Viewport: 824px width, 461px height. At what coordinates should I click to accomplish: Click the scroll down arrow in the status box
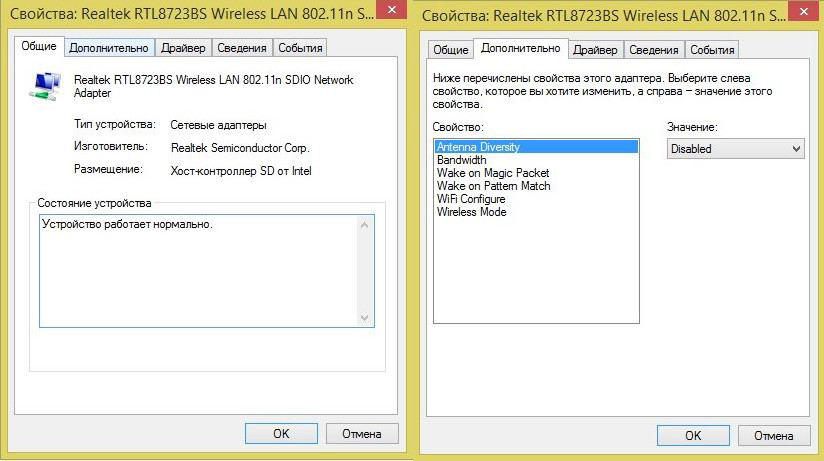(365, 317)
